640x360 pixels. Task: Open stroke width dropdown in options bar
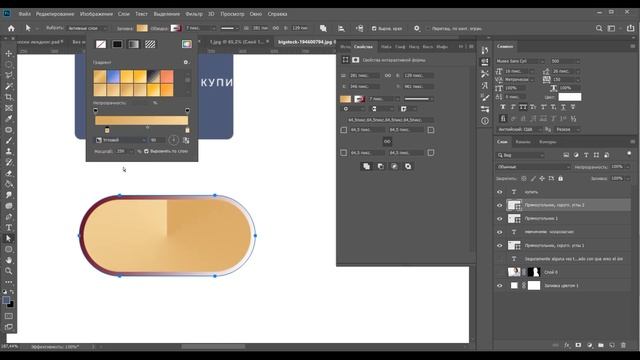[x=213, y=28]
